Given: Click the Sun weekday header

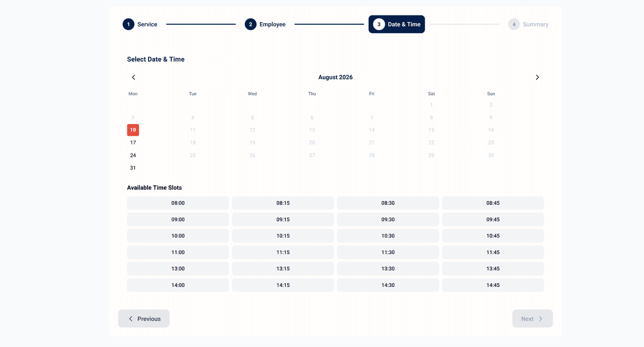Looking at the screenshot, I should click(x=491, y=94).
